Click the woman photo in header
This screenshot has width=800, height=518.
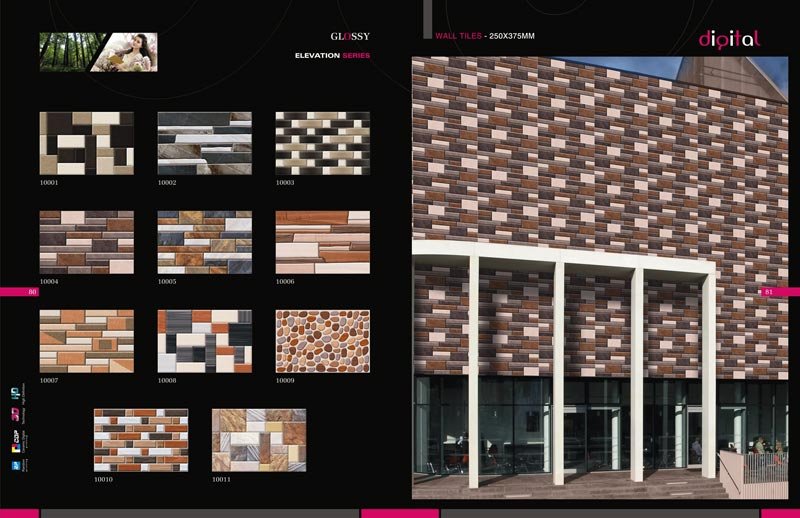[129, 52]
